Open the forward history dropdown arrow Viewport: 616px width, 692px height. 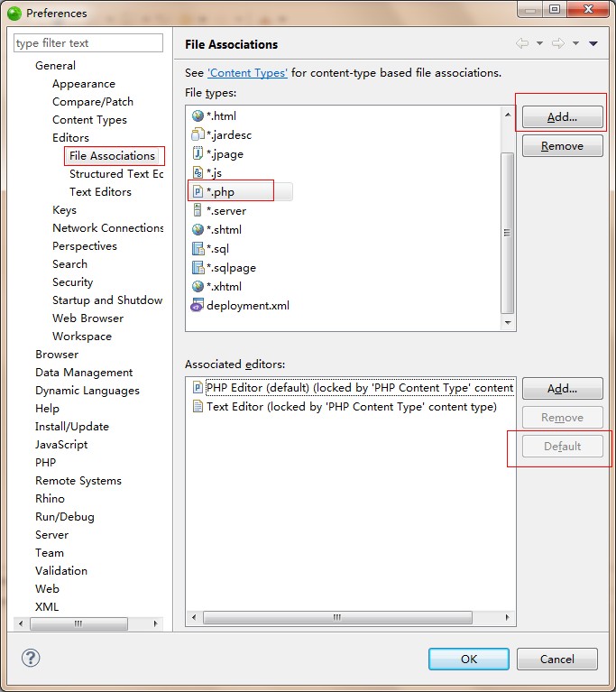point(575,43)
